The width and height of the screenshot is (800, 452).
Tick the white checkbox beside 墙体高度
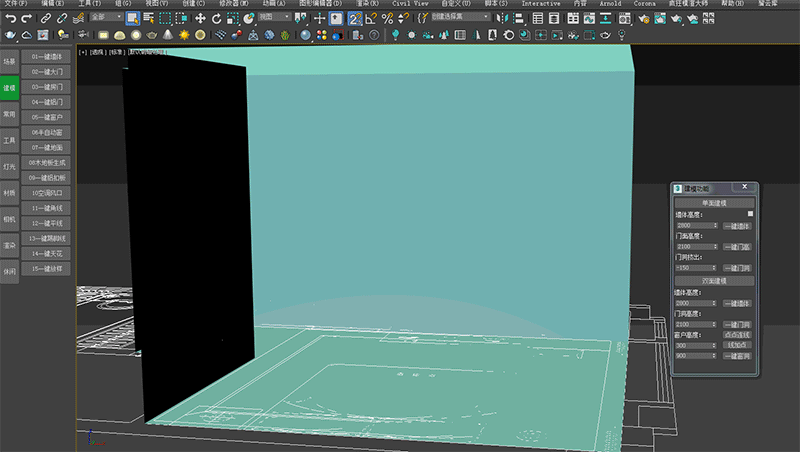click(x=751, y=214)
